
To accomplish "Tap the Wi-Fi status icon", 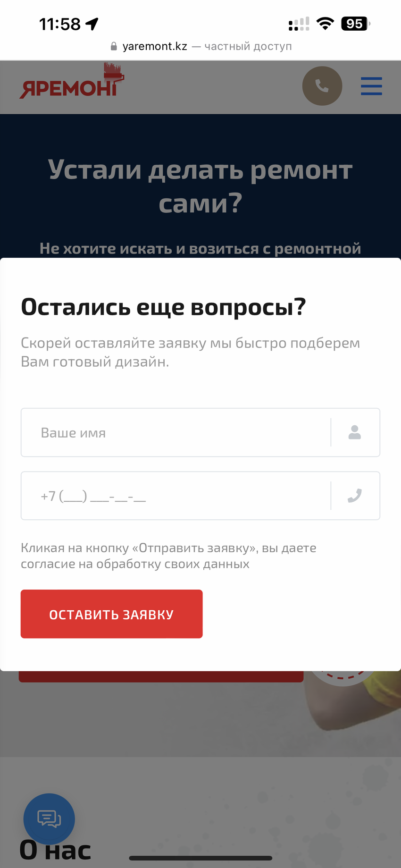I will (325, 23).
